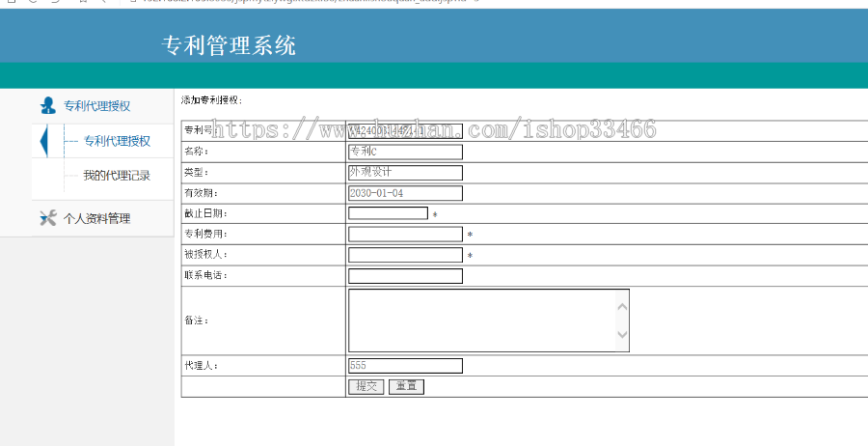The width and height of the screenshot is (868, 446).
Task: Click the user icon beside 专利代理授权 header
Action: click(48, 105)
